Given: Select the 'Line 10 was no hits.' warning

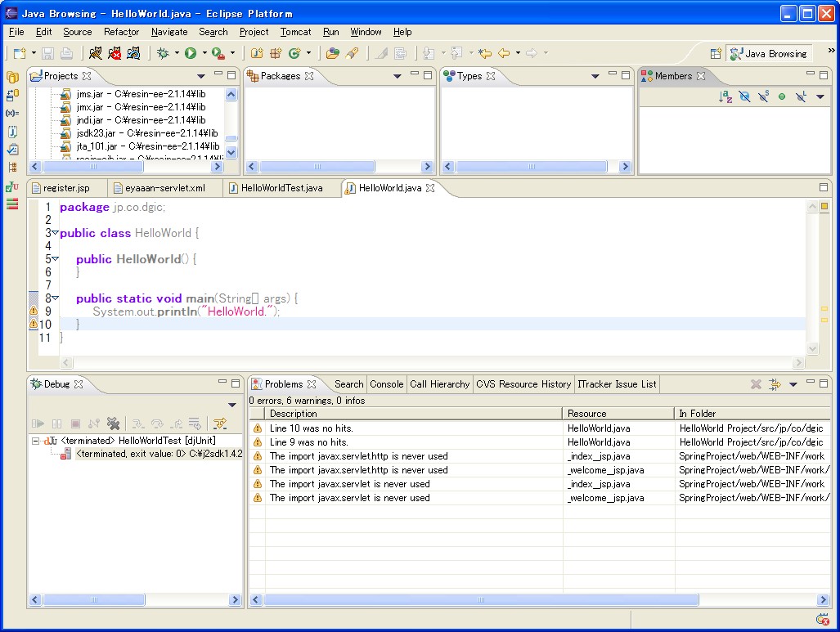Looking at the screenshot, I should coord(539,428).
